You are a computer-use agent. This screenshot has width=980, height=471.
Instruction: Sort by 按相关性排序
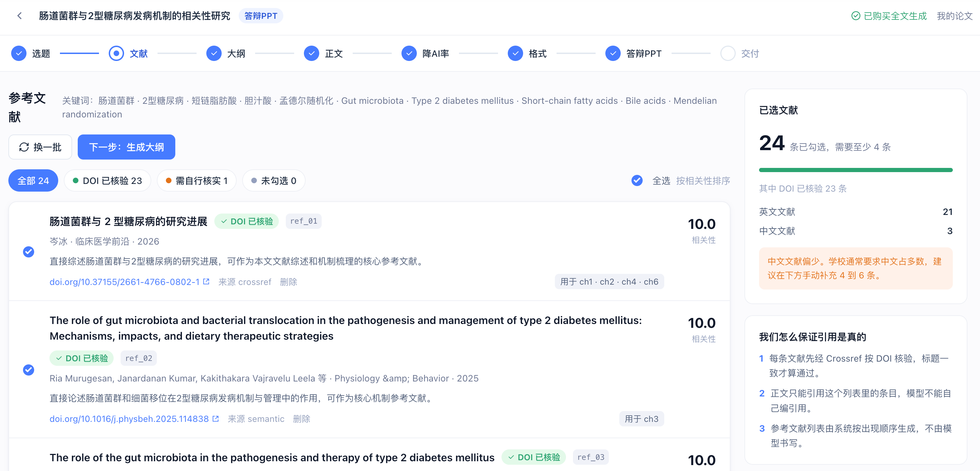coord(703,180)
